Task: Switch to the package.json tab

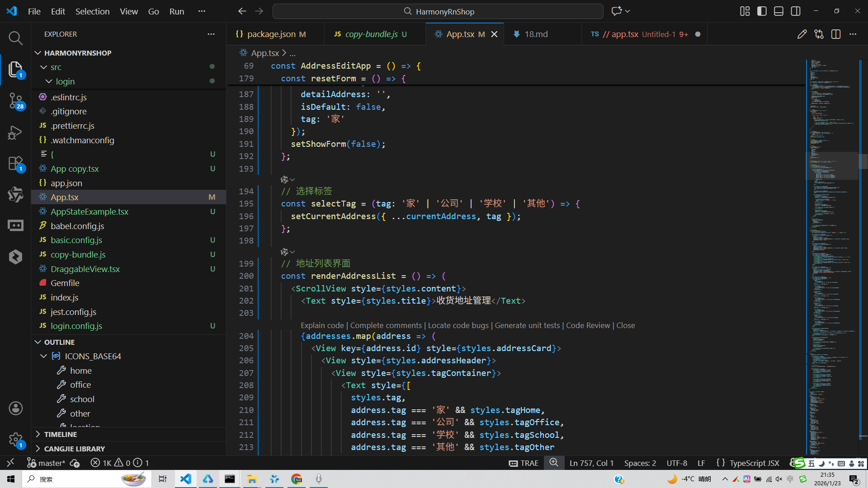Action: click(271, 34)
